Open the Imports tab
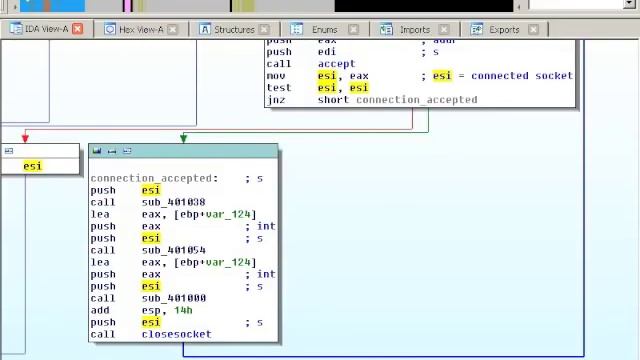The height and width of the screenshot is (360, 640). [415, 29]
